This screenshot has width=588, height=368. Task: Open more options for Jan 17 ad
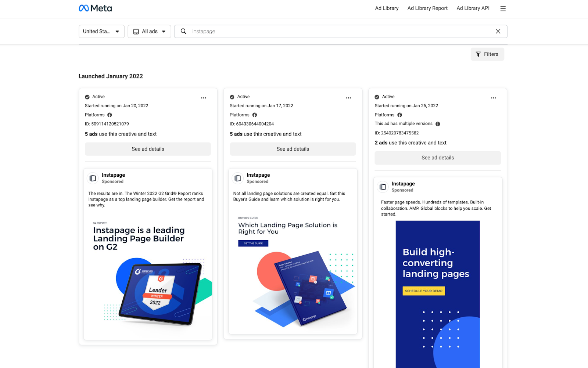348,98
